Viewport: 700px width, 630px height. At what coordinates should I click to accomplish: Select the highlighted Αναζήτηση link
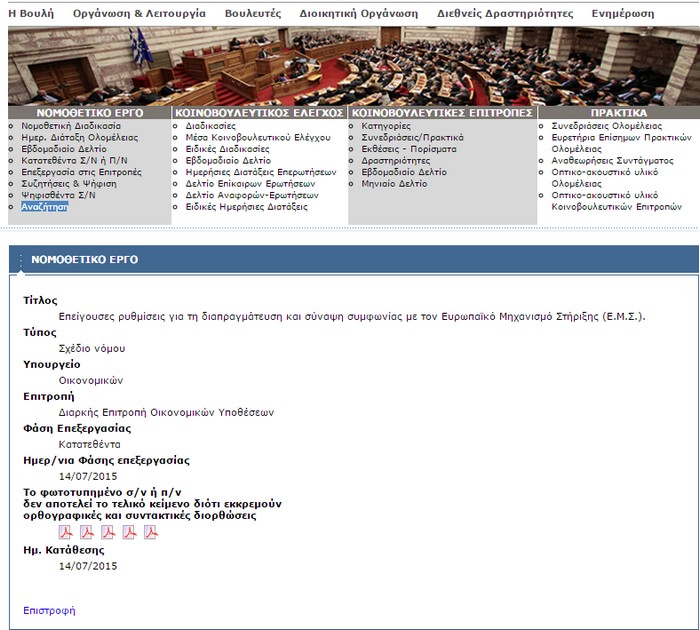click(x=44, y=206)
